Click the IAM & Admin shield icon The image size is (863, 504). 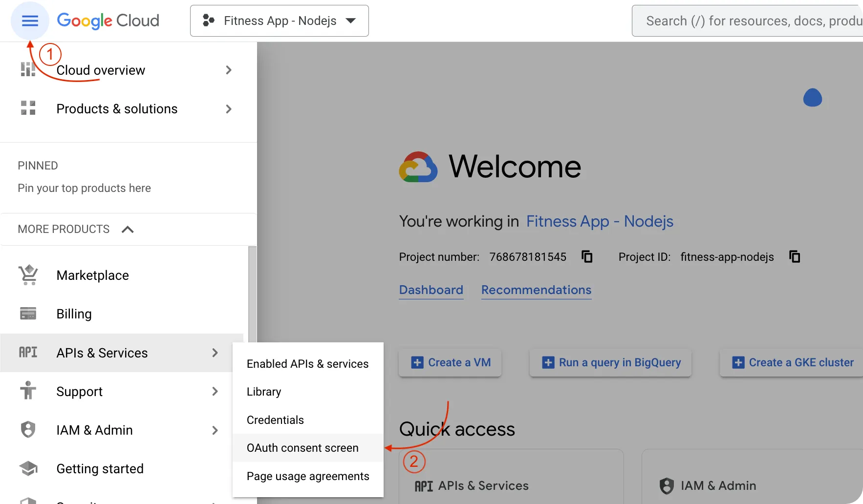(x=28, y=430)
